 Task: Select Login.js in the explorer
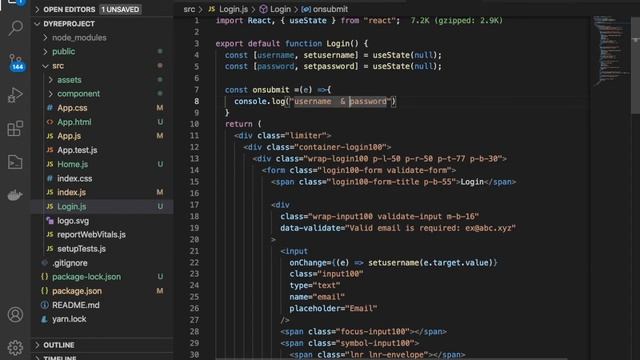point(103,206)
